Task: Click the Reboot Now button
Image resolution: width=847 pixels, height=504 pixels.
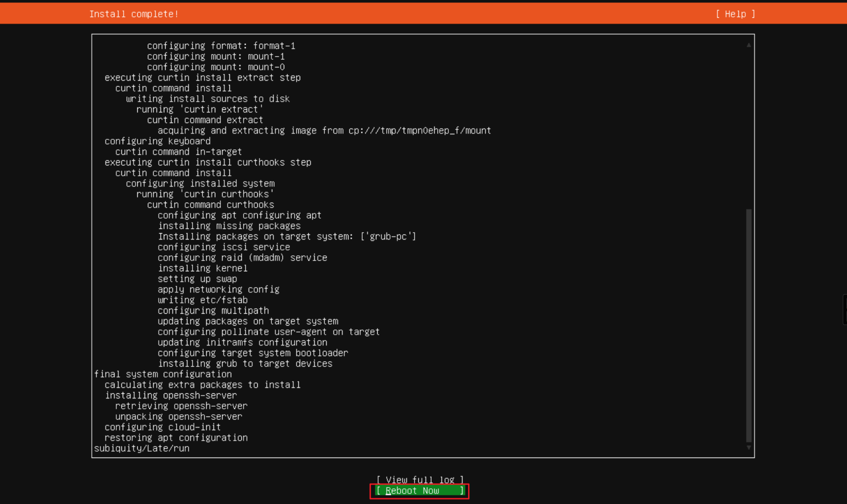Action: coord(419,491)
